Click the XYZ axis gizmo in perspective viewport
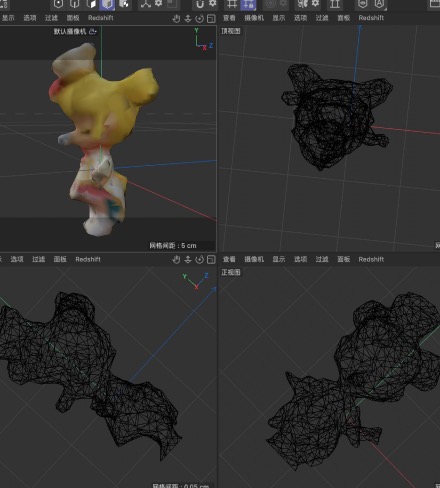Image resolution: width=440 pixels, height=488 pixels. [x=203, y=40]
